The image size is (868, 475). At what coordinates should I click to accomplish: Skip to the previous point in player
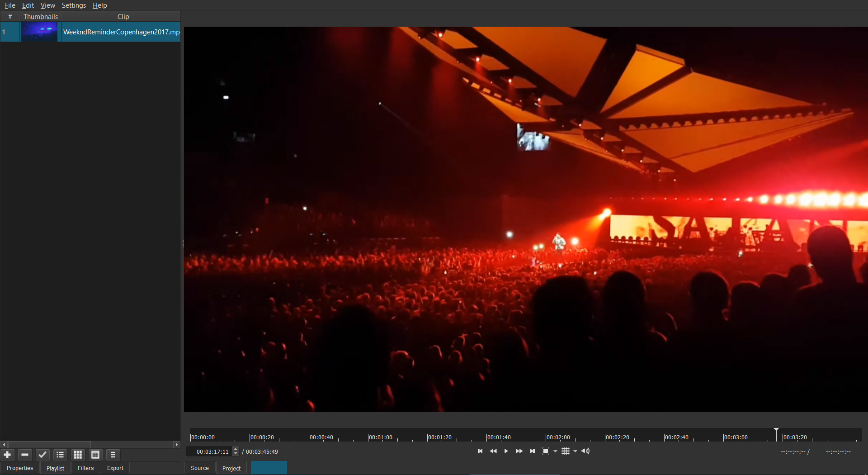pos(480,451)
